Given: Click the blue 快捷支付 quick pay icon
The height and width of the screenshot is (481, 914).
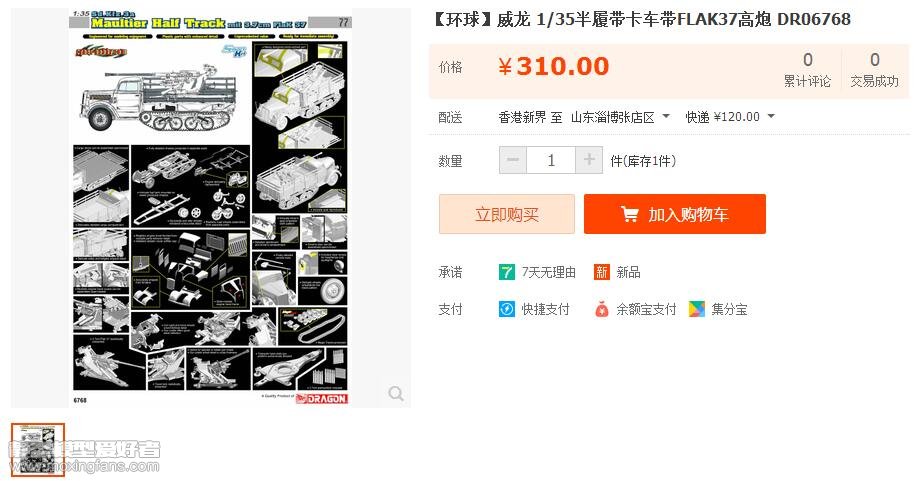Looking at the screenshot, I should click(x=507, y=309).
